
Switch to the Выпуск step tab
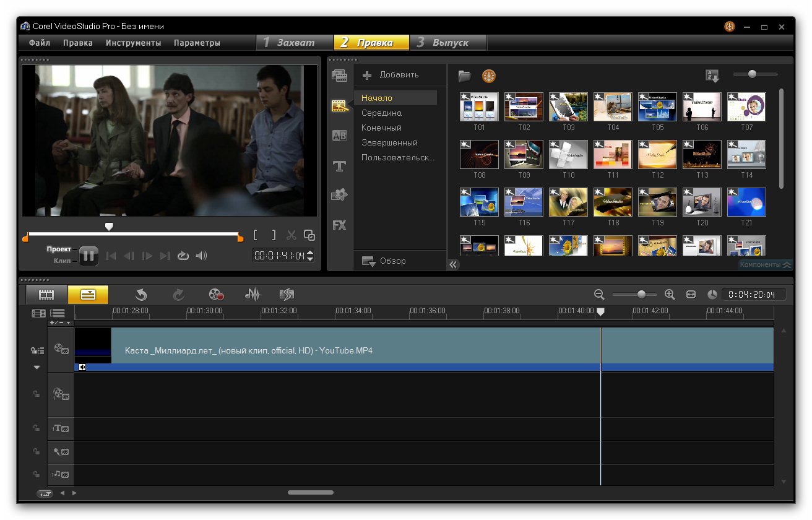(x=449, y=43)
